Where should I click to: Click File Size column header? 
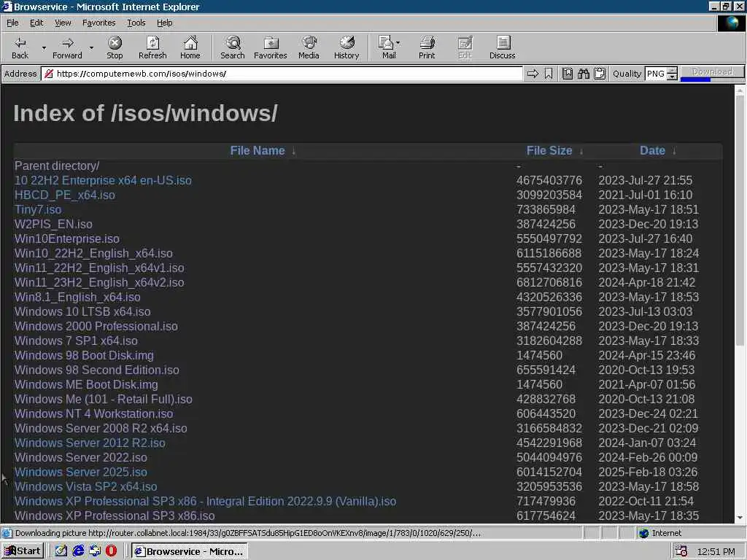(x=549, y=151)
